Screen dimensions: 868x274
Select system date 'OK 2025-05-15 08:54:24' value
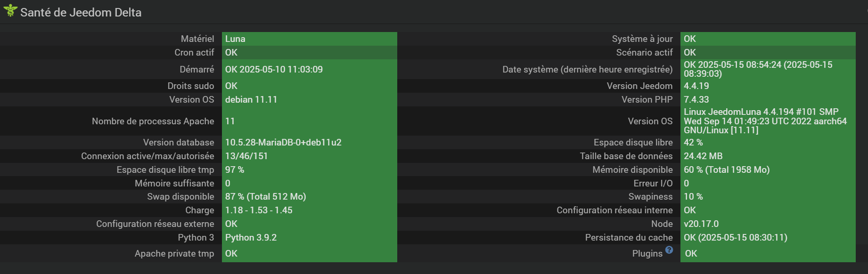point(758,69)
